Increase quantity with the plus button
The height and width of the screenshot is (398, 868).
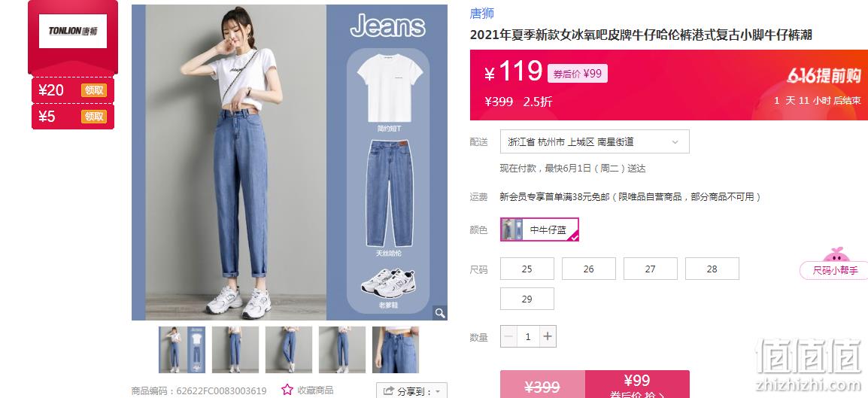tap(548, 336)
